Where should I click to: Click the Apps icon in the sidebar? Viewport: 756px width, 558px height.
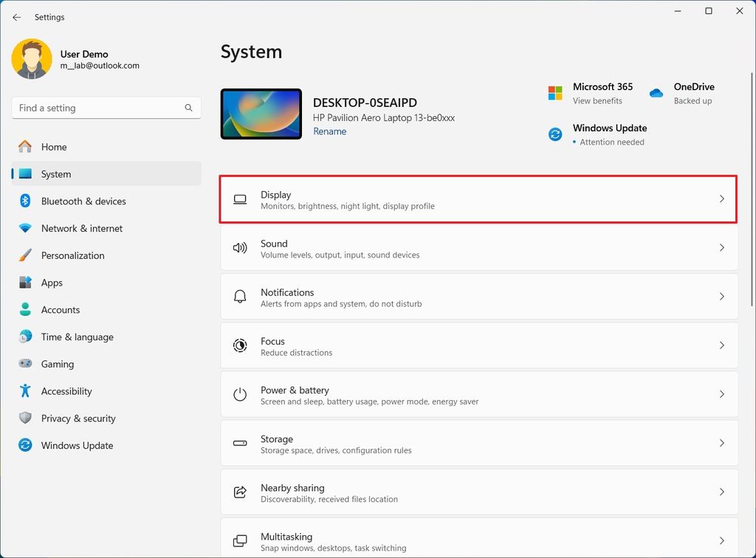tap(25, 283)
